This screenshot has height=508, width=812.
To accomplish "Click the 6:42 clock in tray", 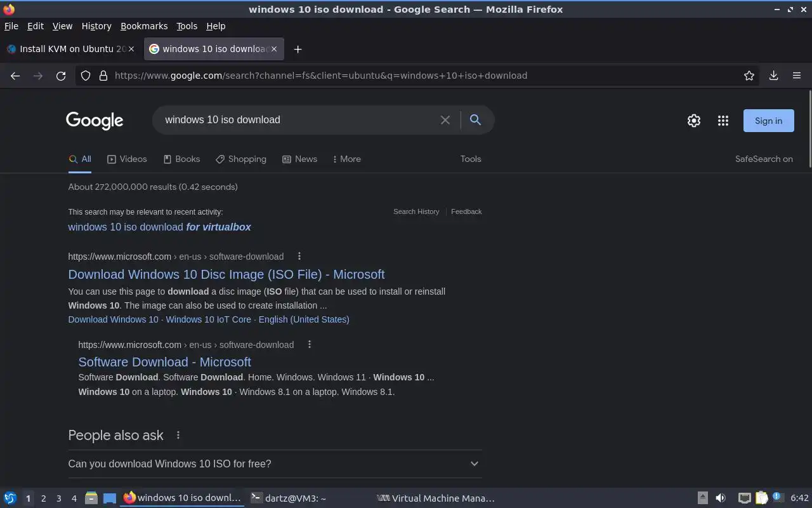I will [x=799, y=498].
